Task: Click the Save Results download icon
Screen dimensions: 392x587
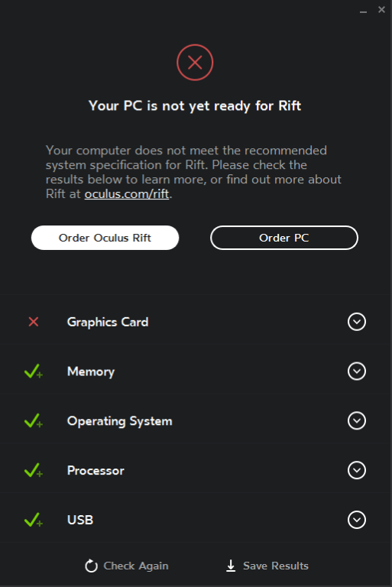Action: click(x=231, y=566)
